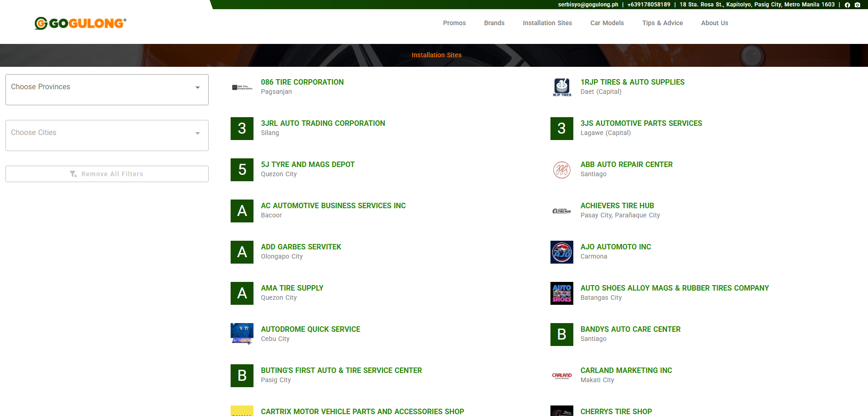868x416 pixels.
Task: Open the Car Models menu
Action: (x=607, y=23)
